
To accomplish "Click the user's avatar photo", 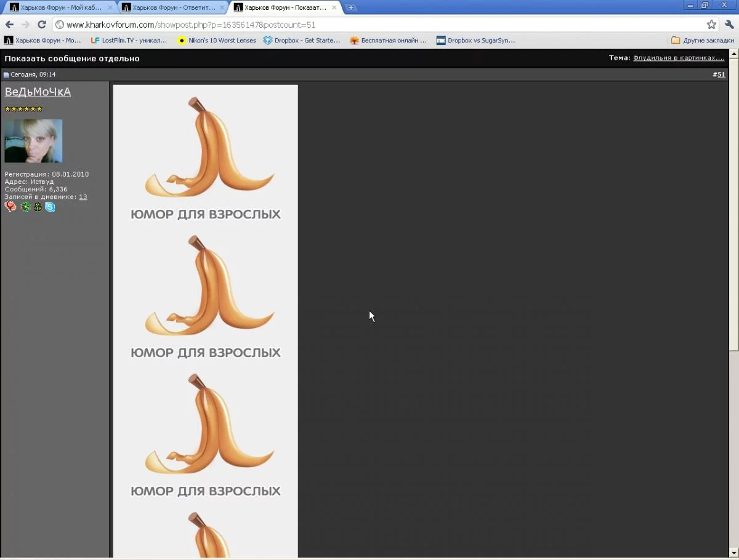I will click(33, 141).
